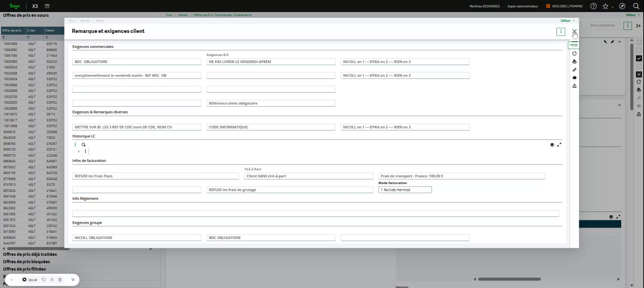The image size is (644, 288).
Task: Open the compass navigation icon
Action: click(x=622, y=6)
